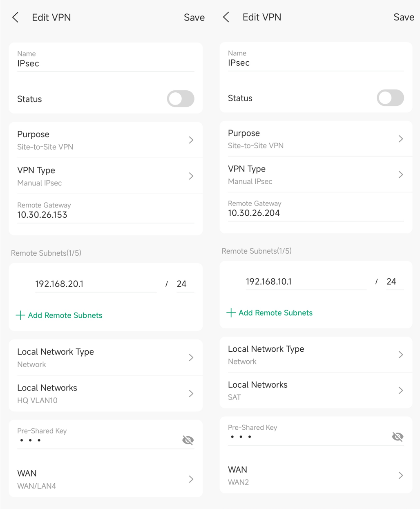Viewport: 420px width, 509px height.
Task: Open the WAN/LAN4 selection chevron
Action: pos(191,479)
